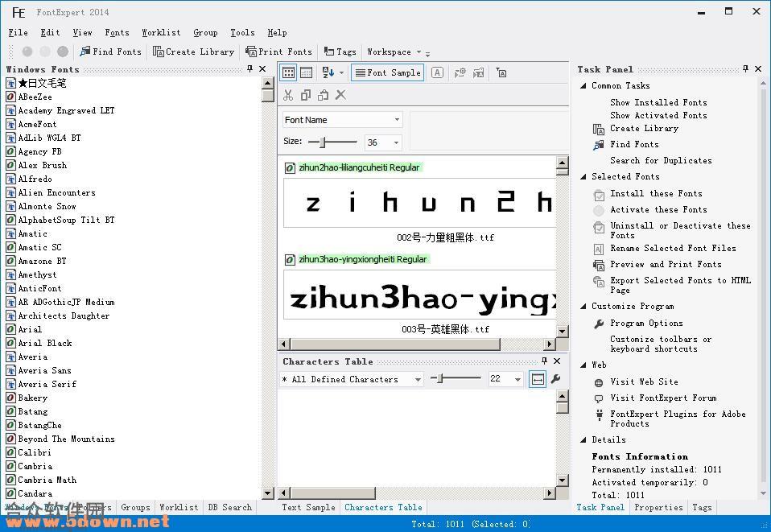Click Rename Selected Font Files link
This screenshot has height=532, width=771.
coord(673,249)
